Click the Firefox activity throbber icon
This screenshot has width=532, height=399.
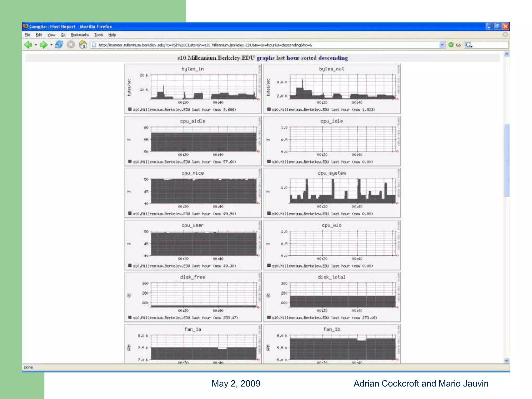[x=505, y=35]
